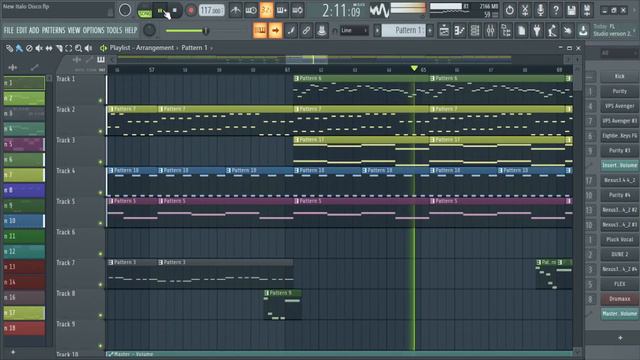Screen dimensions: 640x360
Task: Click the plus button beside Pattern 1
Action: 430,31
